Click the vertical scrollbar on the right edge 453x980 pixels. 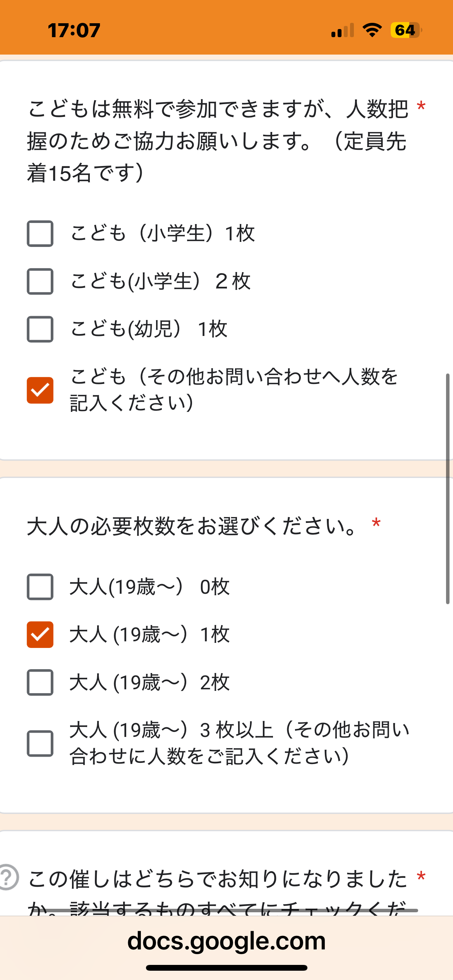pos(448,488)
